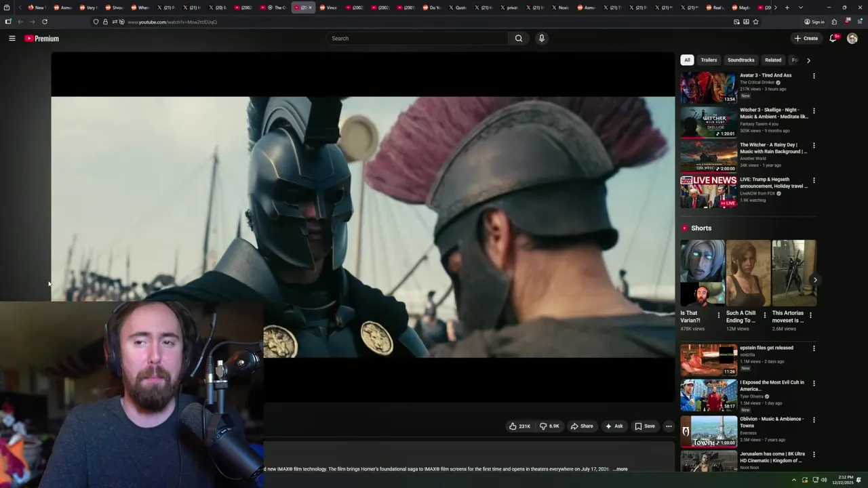Open more actions ellipsis under video
The width and height of the screenshot is (868, 488).
tap(669, 426)
